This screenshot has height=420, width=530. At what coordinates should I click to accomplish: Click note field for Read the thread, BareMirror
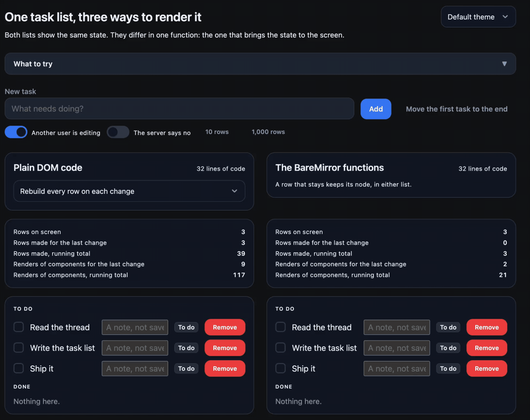coord(397,327)
